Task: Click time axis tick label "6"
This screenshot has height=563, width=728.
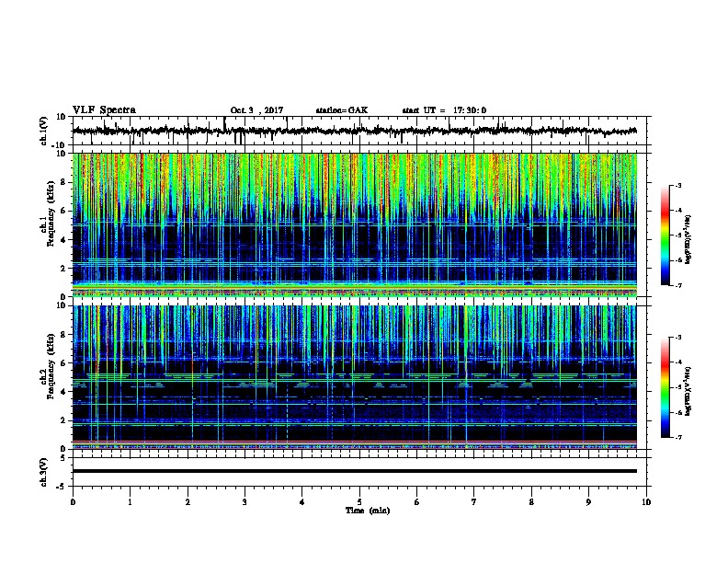Action: coord(417,502)
